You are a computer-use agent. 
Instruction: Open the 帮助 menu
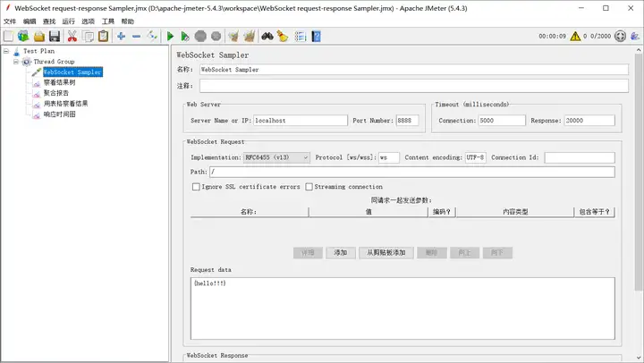coord(127,21)
